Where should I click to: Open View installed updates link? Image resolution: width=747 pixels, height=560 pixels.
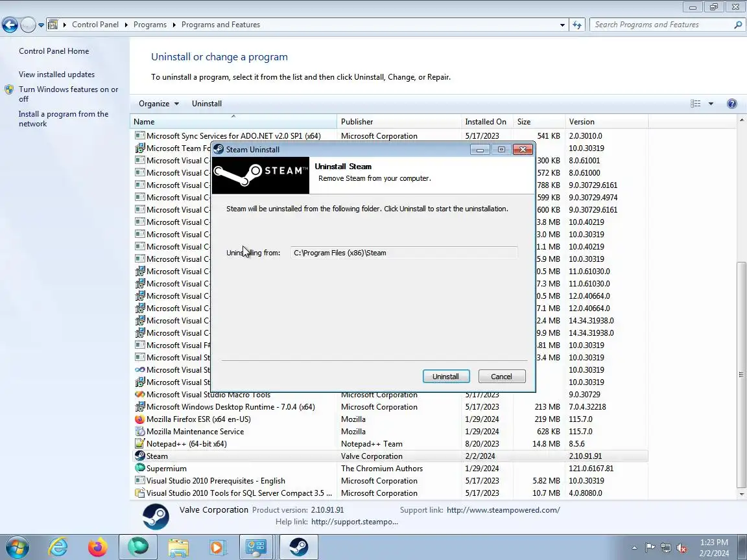(x=56, y=75)
